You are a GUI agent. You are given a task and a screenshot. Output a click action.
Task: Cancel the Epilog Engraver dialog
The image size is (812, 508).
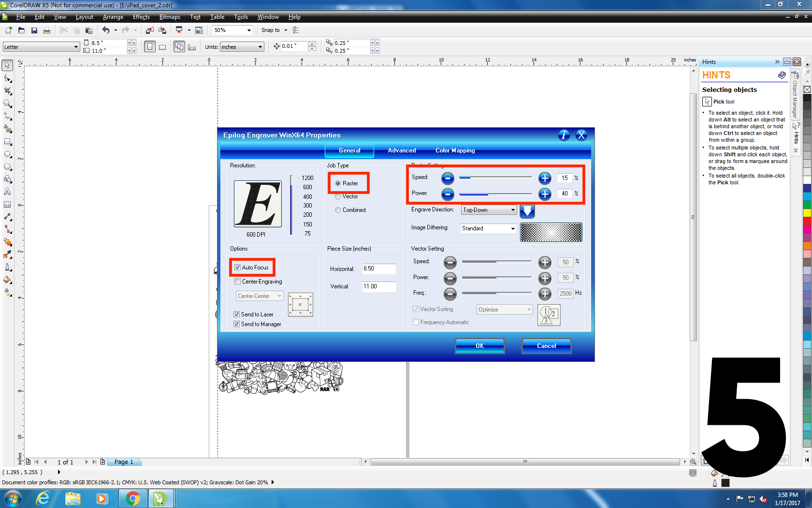coord(546,345)
